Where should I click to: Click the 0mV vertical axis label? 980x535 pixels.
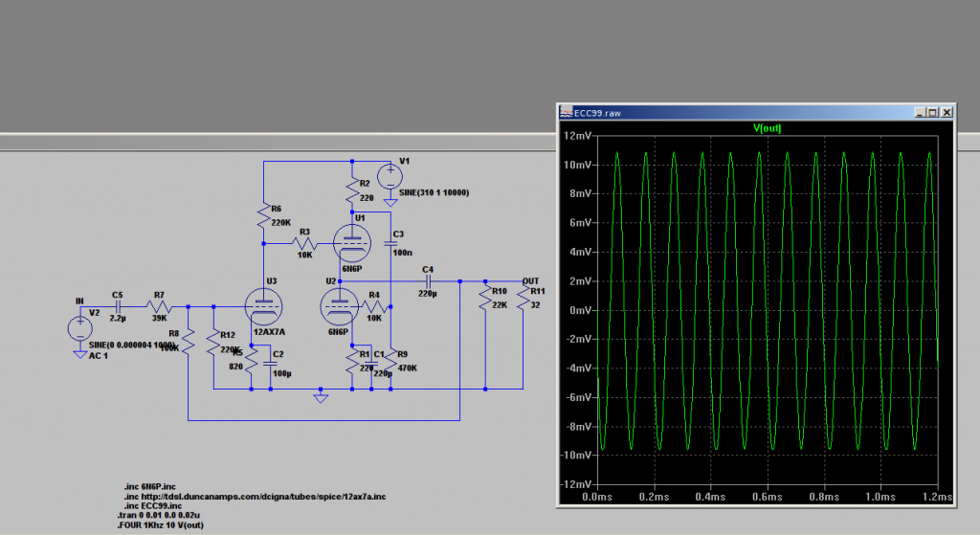pos(580,310)
